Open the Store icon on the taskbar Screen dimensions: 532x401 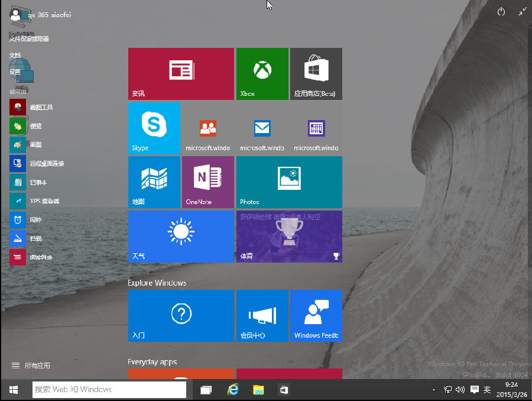[284, 390]
